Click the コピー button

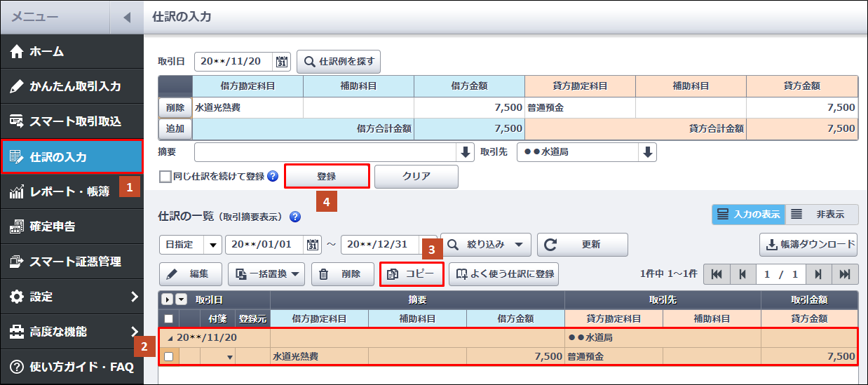pyautogui.click(x=412, y=274)
